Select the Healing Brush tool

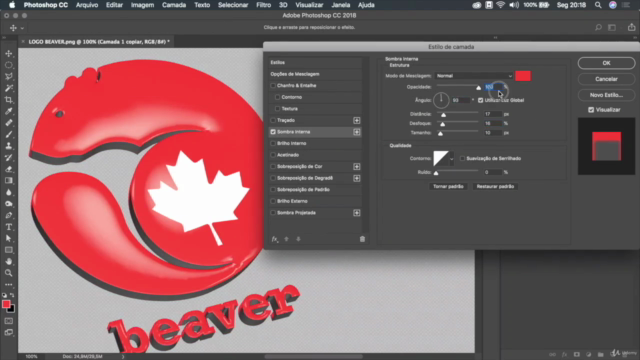tap(9, 122)
